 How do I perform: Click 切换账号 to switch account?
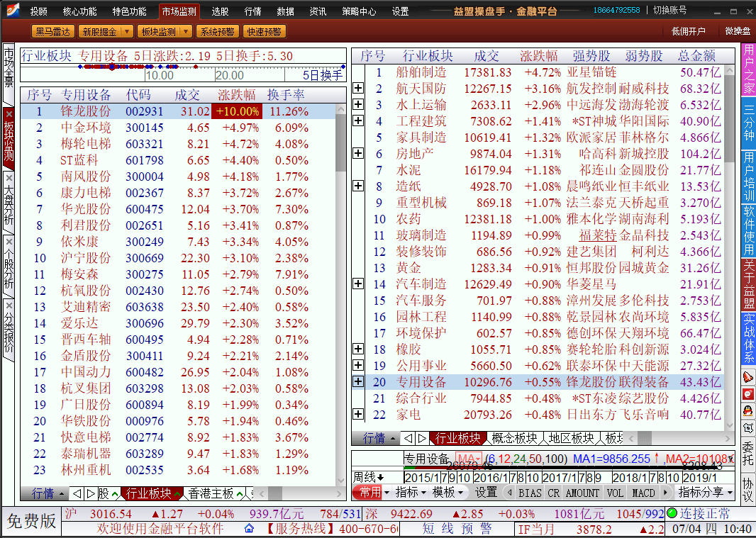point(670,10)
